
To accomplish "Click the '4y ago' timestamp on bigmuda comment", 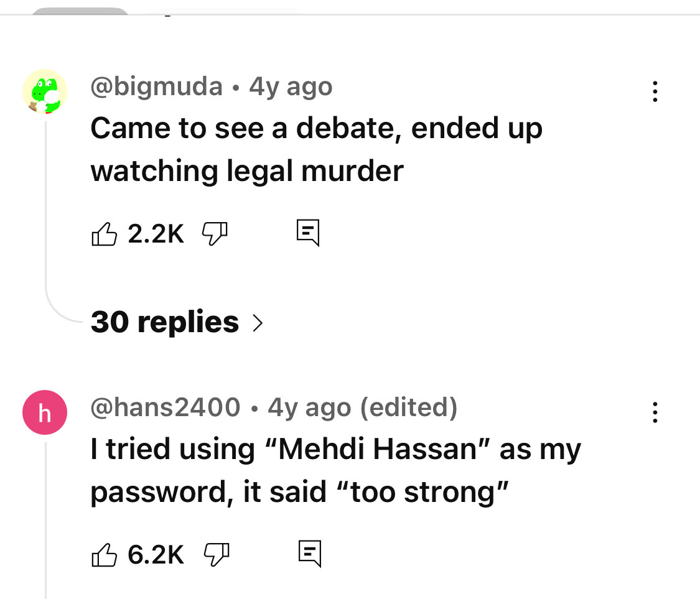I will (x=291, y=86).
